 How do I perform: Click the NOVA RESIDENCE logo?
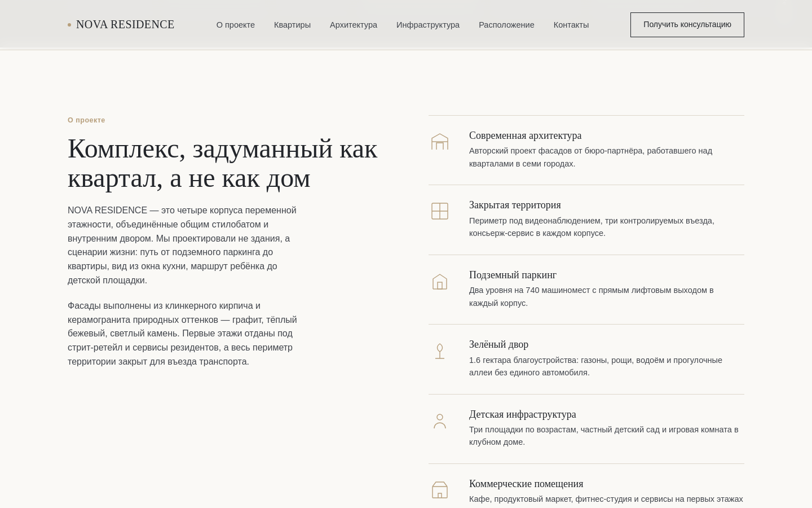click(121, 25)
